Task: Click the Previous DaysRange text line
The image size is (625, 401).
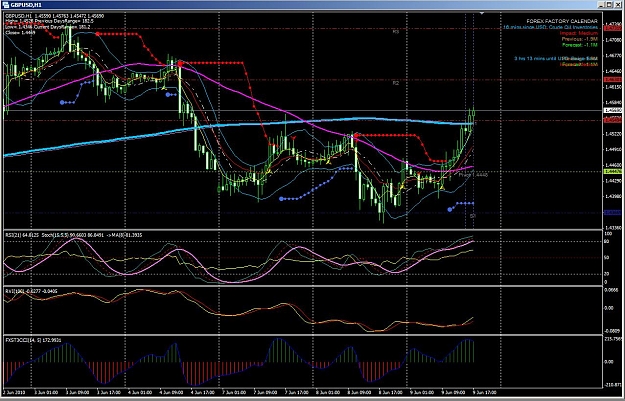Action: pyautogui.click(x=48, y=21)
